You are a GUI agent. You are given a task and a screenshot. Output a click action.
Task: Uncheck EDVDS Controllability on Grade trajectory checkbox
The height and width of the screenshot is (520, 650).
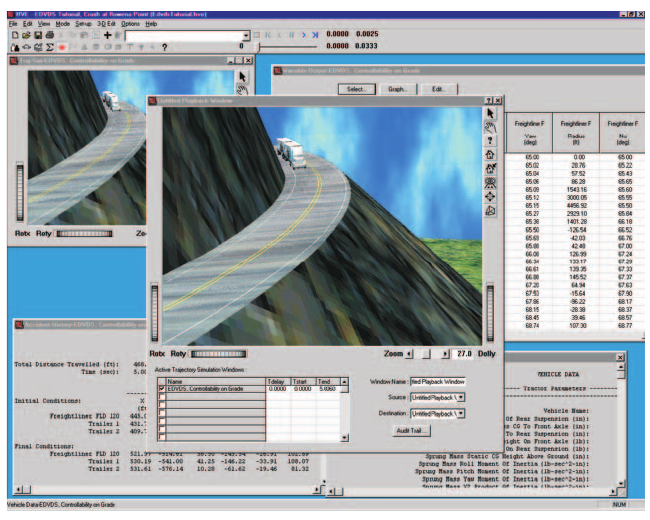(162, 389)
